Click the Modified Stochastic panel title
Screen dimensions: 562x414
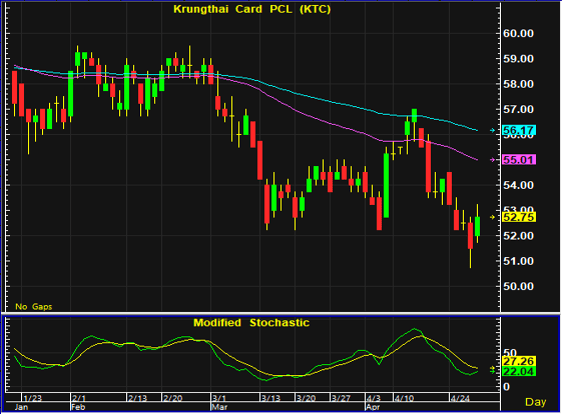pos(251,323)
